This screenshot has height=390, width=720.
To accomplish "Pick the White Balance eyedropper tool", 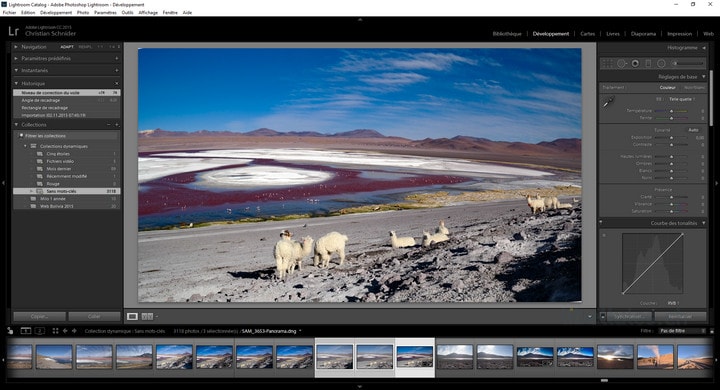I will (608, 102).
